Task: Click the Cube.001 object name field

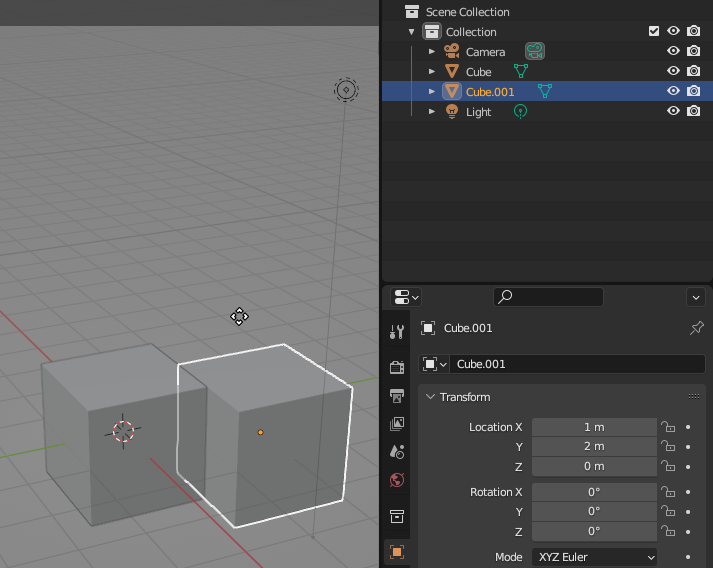Action: coord(577,364)
